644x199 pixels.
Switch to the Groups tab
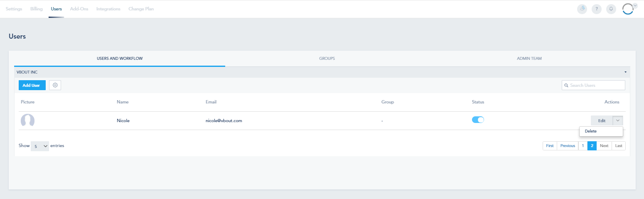pyautogui.click(x=327, y=59)
